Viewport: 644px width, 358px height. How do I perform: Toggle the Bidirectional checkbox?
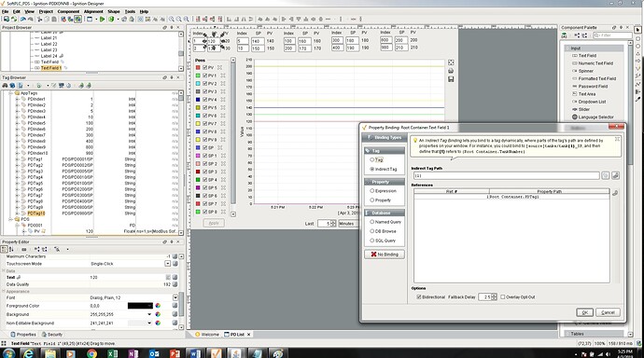point(419,296)
